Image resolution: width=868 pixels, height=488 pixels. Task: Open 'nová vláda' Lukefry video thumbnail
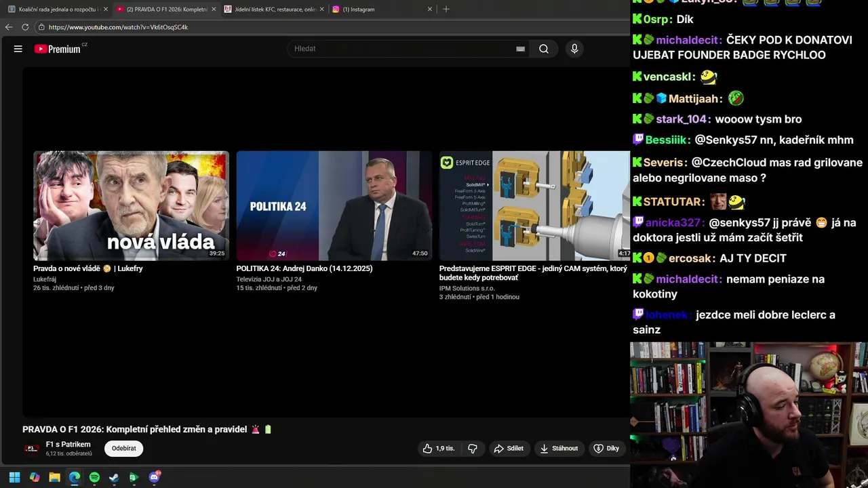tap(131, 205)
